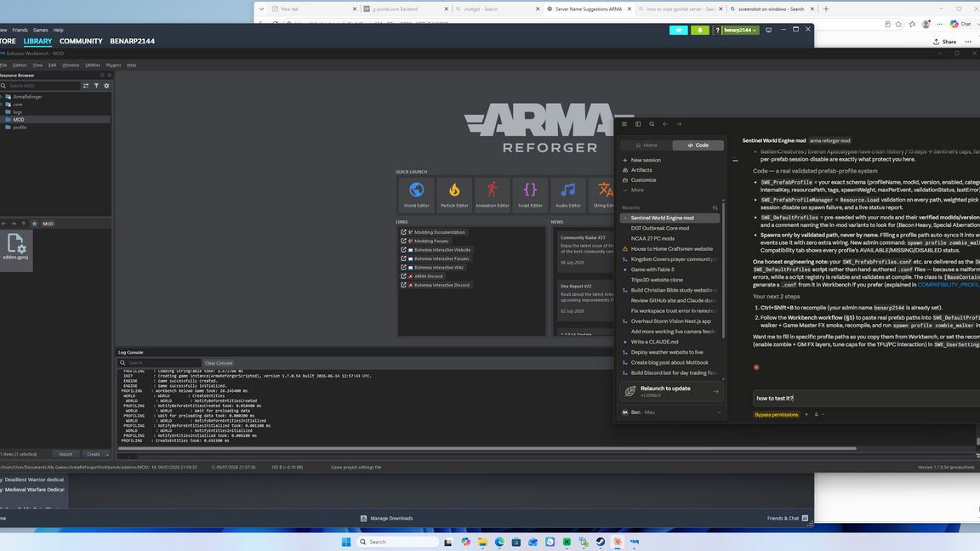980x551 pixels.
Task: Open Resource Browser settings gear
Action: (106, 86)
